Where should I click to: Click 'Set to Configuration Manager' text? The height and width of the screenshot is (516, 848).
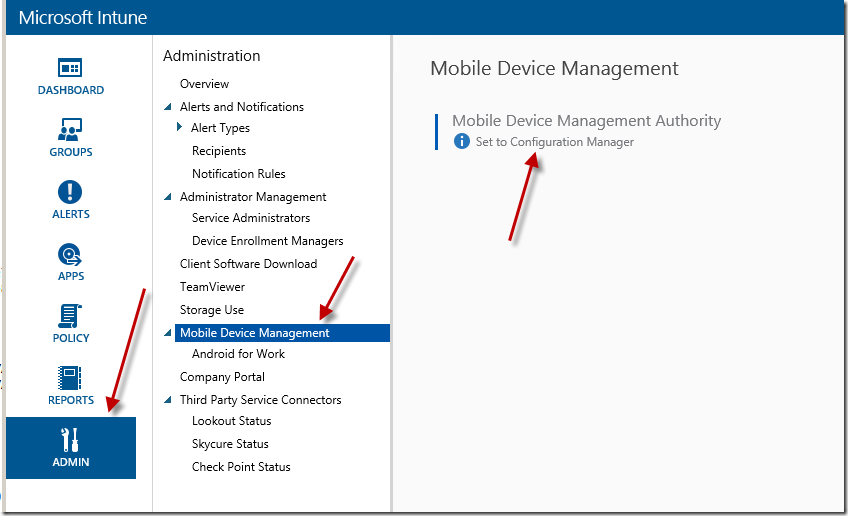click(554, 142)
